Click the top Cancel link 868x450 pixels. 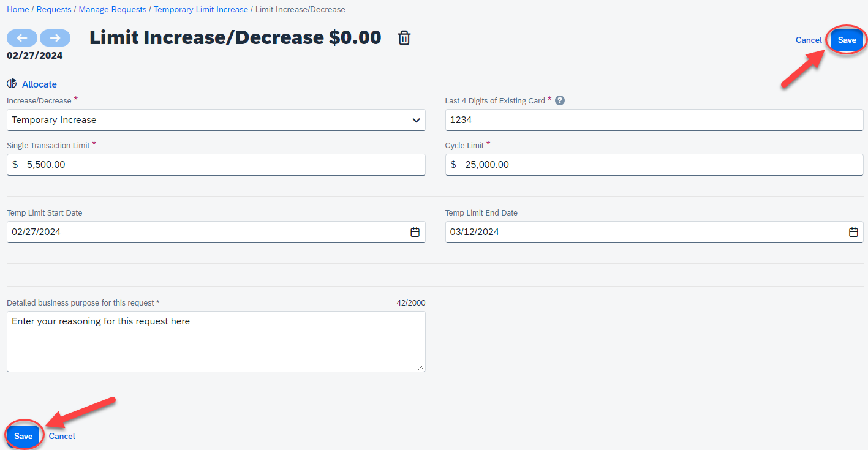pyautogui.click(x=808, y=40)
